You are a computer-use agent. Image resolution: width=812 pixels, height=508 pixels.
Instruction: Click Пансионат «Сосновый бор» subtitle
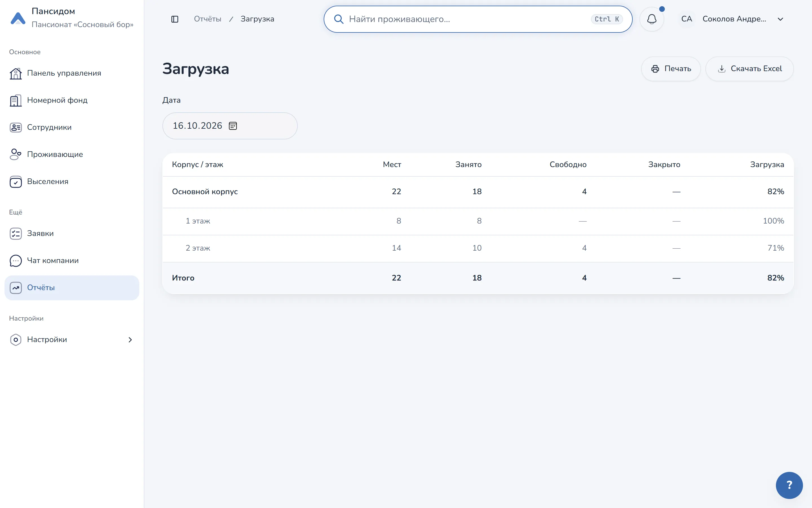click(x=83, y=25)
